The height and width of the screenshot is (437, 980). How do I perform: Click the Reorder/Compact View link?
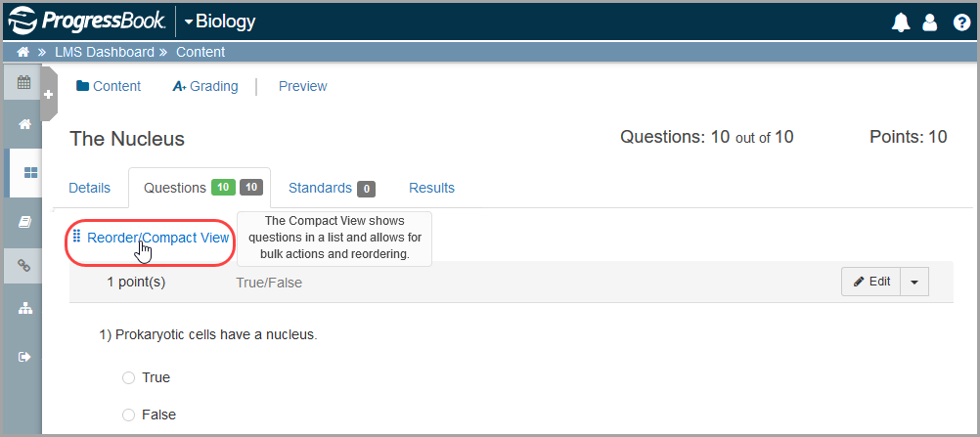click(x=158, y=238)
